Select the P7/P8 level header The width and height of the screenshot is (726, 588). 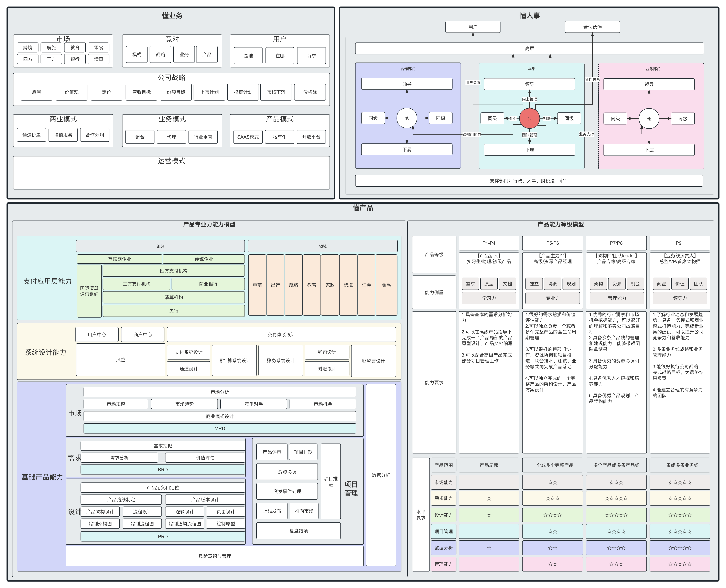(x=616, y=243)
